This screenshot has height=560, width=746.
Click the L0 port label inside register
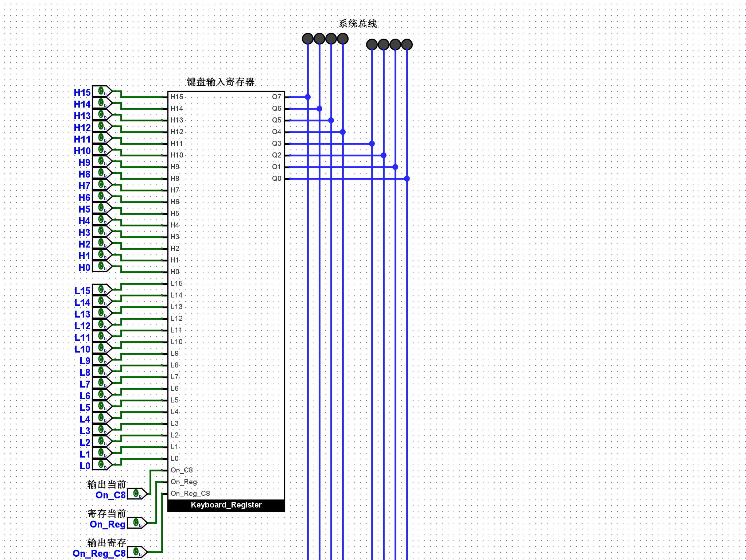click(x=175, y=459)
